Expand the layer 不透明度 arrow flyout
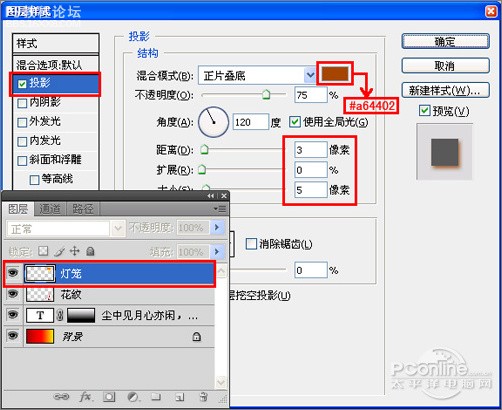This screenshot has width=502, height=410. coord(217,228)
